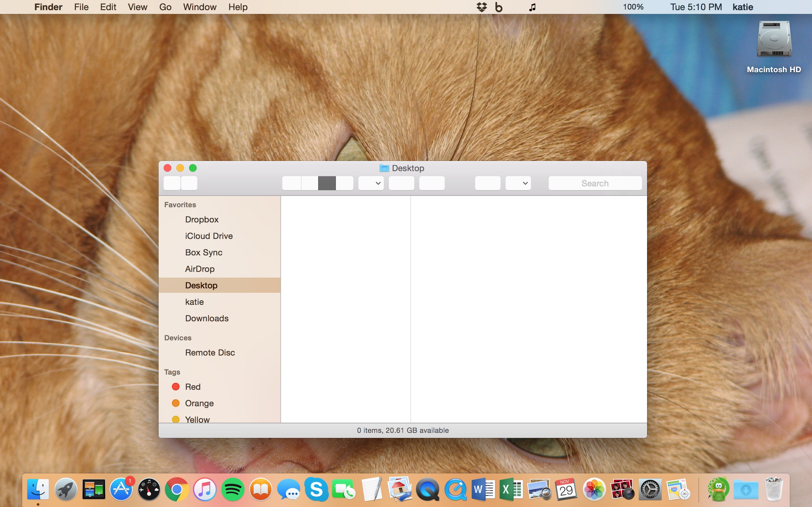Click the Dropbox menu bar icon

[481, 7]
